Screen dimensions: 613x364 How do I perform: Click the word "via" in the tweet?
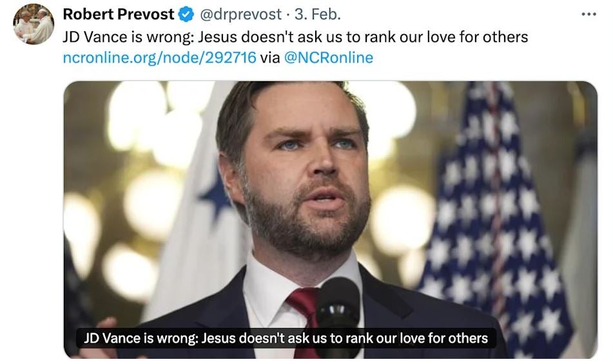coord(270,57)
